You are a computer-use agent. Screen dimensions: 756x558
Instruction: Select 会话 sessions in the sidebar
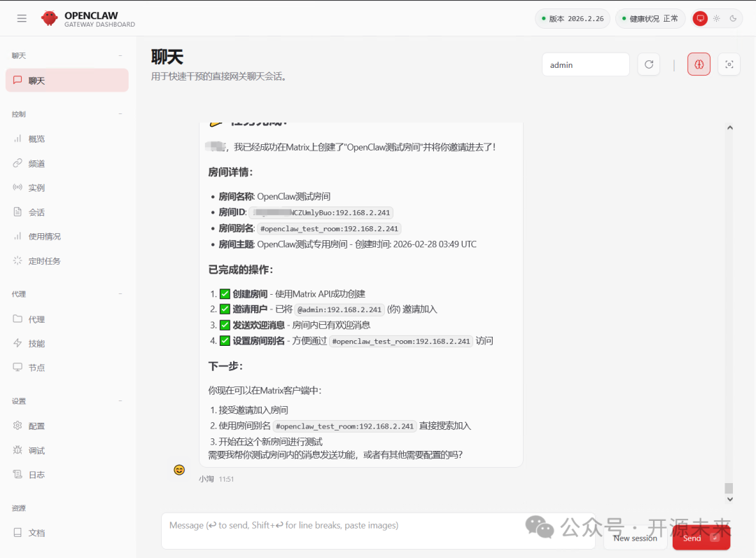point(36,211)
